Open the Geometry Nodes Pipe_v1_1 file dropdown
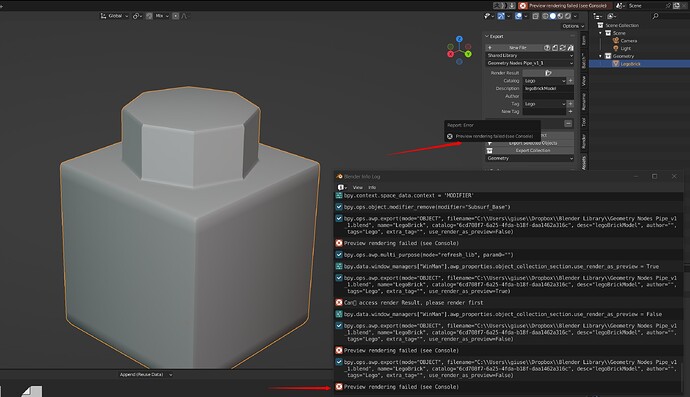This screenshot has width=690, height=397. click(530, 63)
